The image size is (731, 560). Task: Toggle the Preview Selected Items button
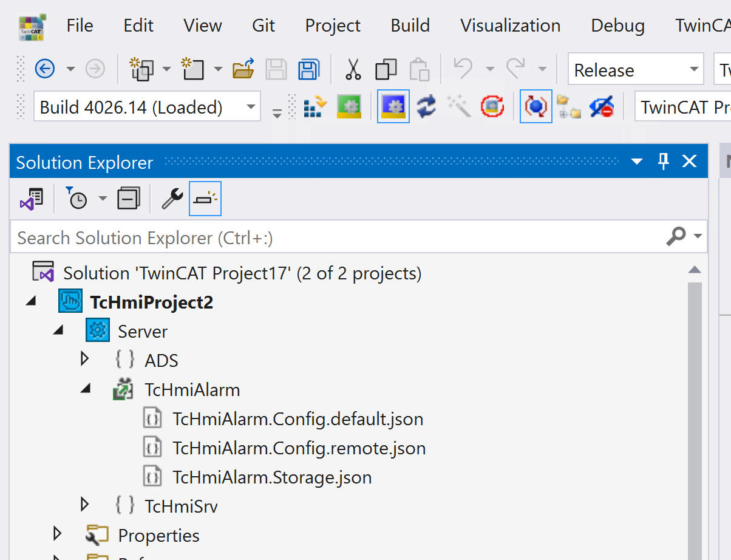click(205, 199)
